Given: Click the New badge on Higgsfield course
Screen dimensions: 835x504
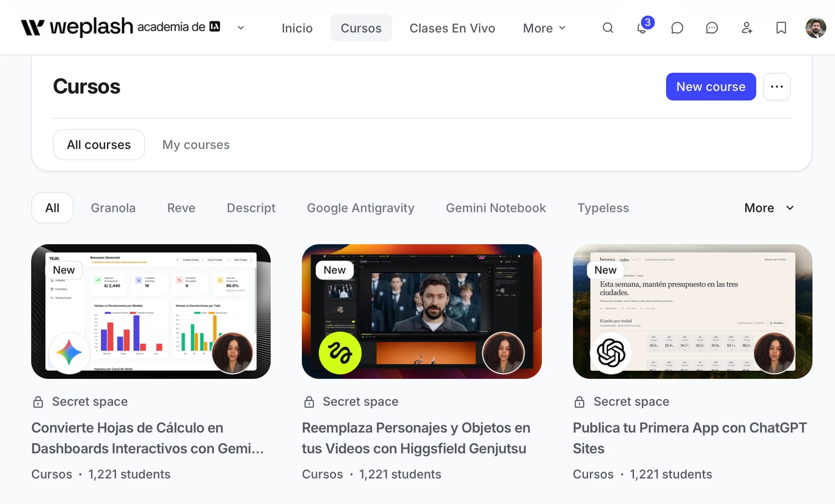Looking at the screenshot, I should point(334,270).
